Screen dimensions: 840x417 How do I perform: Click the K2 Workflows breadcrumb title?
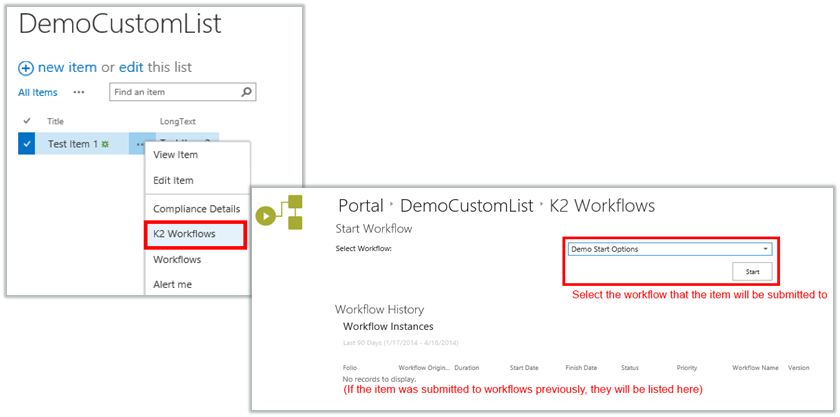tap(602, 206)
